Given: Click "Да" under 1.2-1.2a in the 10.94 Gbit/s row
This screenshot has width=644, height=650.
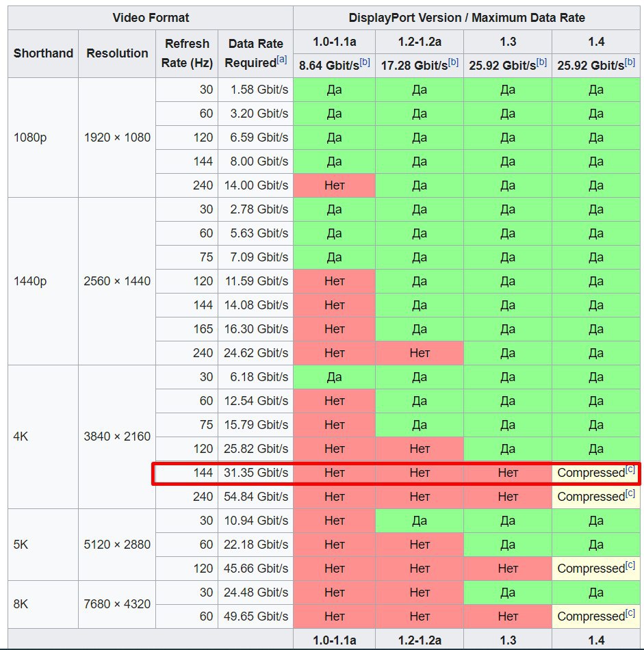Looking at the screenshot, I should coord(420,521).
